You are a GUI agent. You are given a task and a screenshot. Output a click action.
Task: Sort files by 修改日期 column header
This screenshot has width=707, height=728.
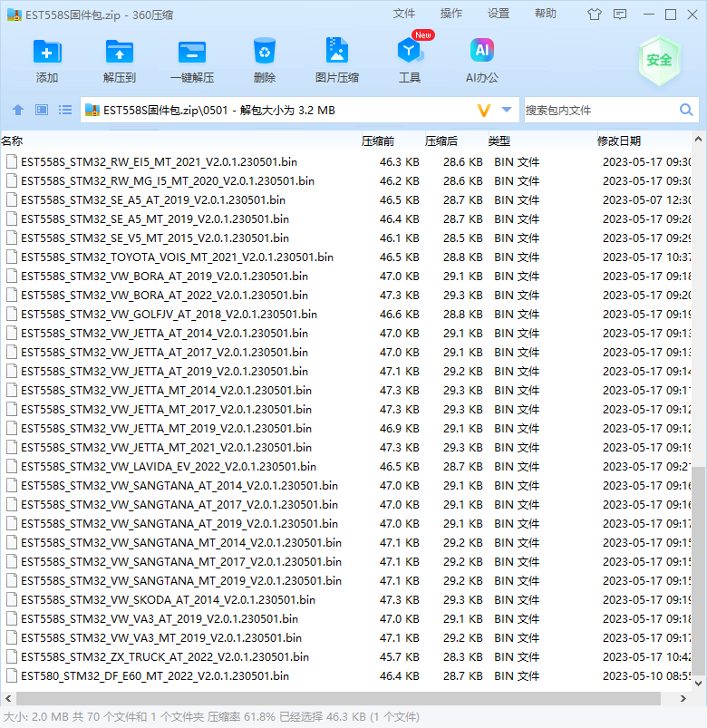click(x=618, y=141)
